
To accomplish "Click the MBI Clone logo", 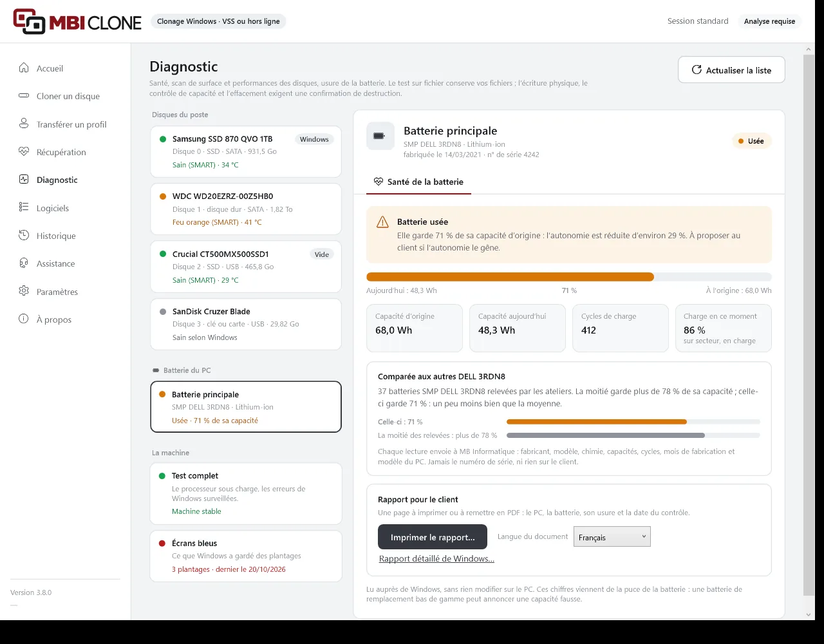I will [77, 21].
